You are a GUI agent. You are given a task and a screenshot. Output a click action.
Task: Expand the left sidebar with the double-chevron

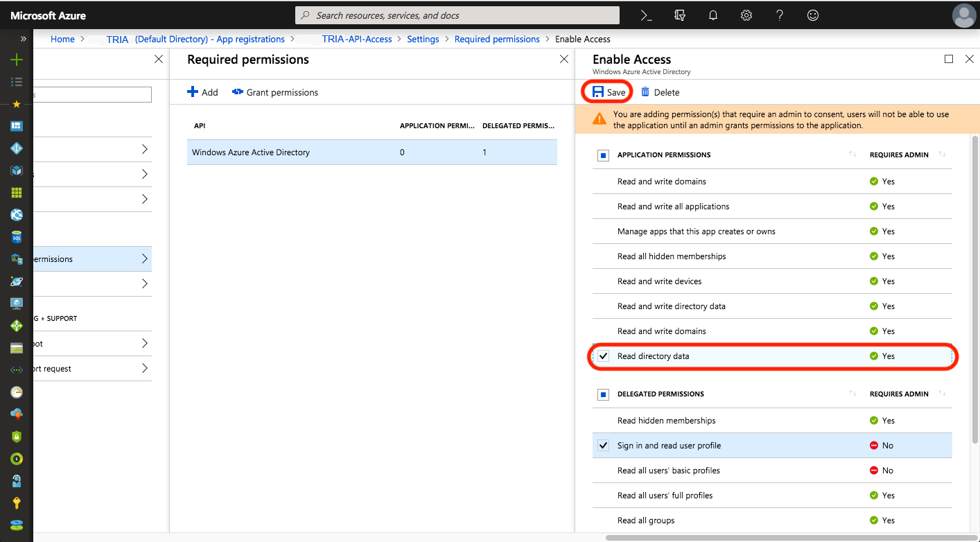(24, 39)
